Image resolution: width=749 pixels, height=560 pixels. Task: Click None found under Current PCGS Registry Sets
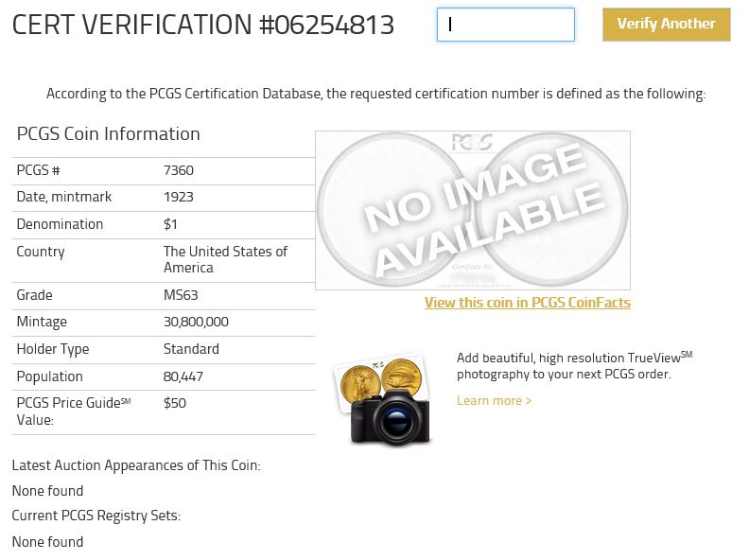tap(47, 542)
